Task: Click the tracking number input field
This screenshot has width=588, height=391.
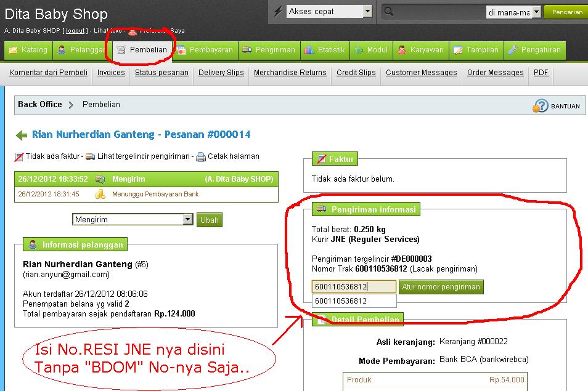Action: (354, 287)
